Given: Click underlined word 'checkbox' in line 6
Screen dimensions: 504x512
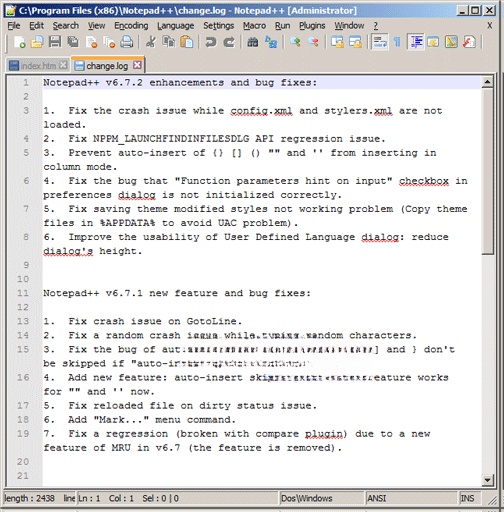Looking at the screenshot, I should [x=424, y=181].
